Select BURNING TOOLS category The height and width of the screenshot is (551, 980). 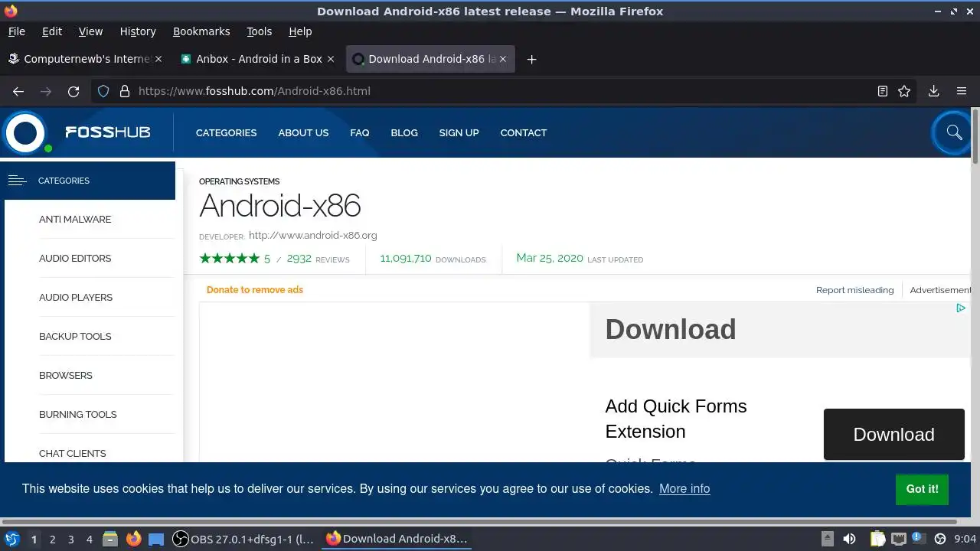click(x=78, y=414)
